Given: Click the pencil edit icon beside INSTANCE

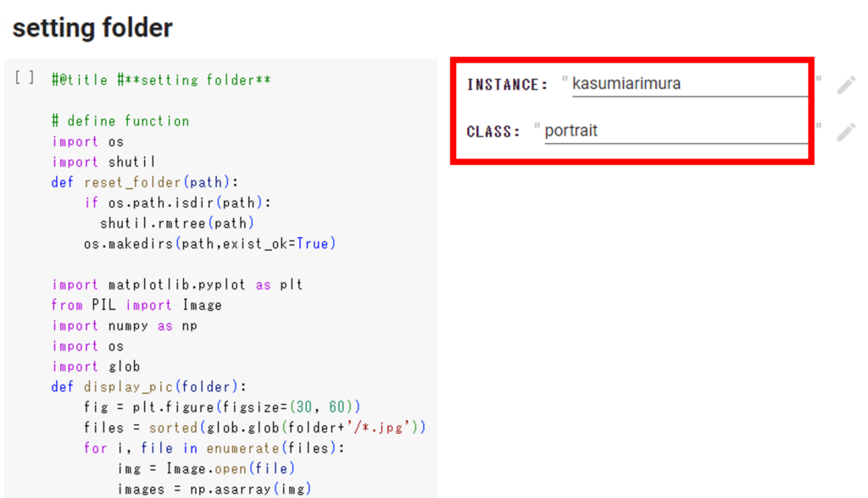Looking at the screenshot, I should pos(846,86).
